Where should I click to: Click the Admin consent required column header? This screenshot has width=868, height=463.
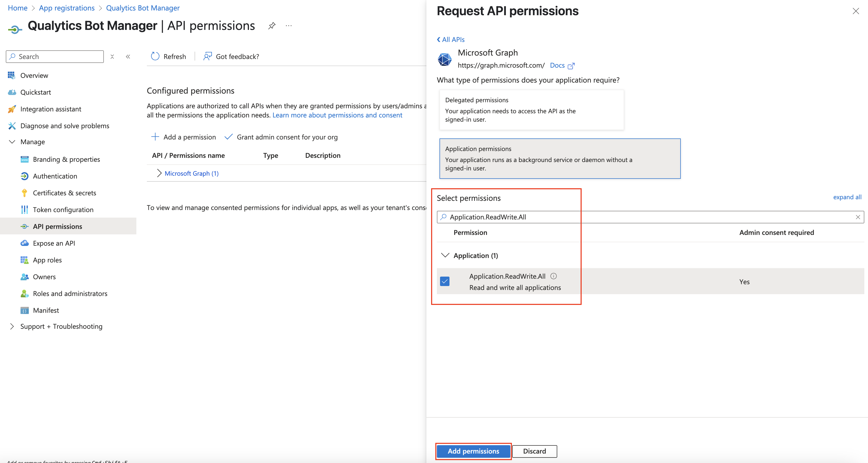(776, 233)
